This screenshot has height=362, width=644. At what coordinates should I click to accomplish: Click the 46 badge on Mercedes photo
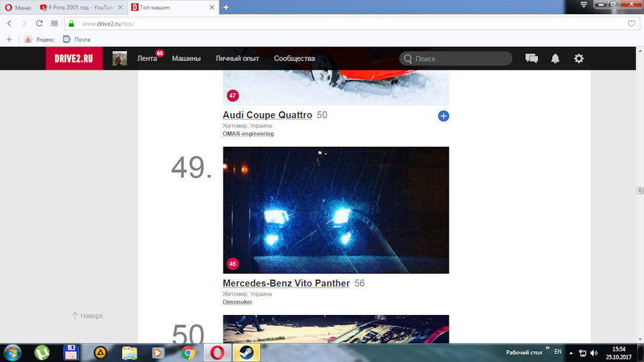coord(233,264)
